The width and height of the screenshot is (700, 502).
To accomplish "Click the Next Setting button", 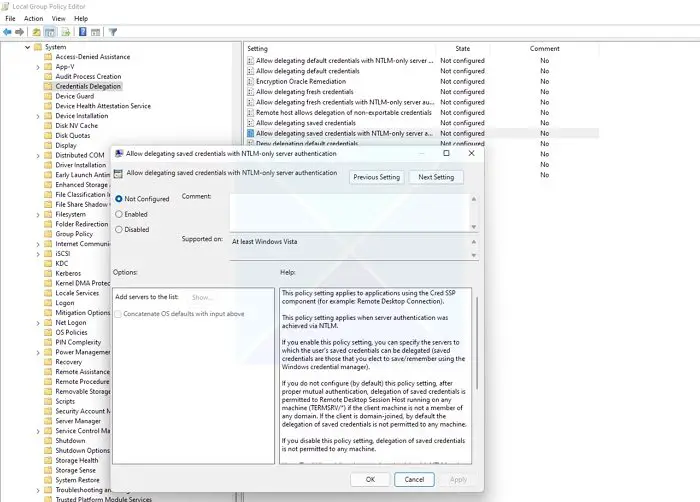I will tap(436, 177).
